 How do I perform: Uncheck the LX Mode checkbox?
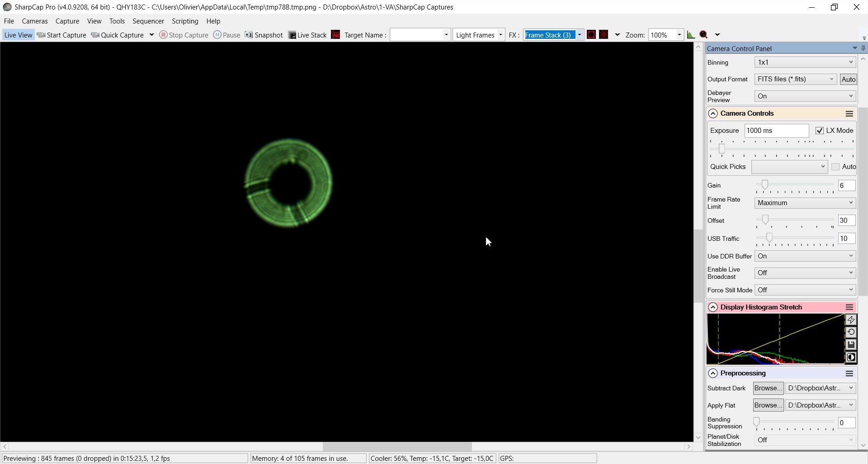click(820, 131)
